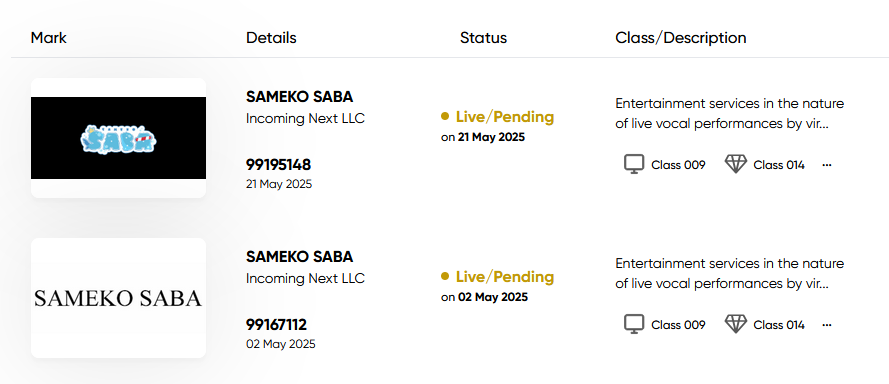Select serial number 99195148
The image size is (889, 384).
(x=278, y=165)
